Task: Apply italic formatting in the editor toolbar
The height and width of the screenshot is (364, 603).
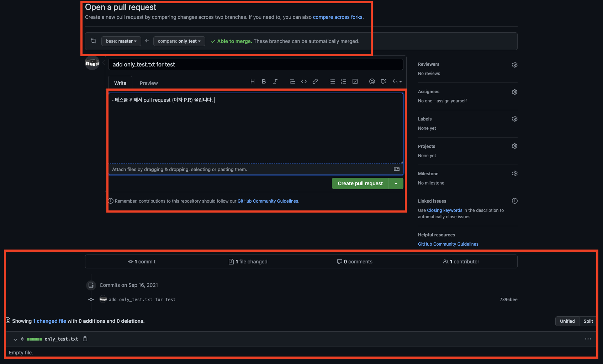Action: (275, 81)
